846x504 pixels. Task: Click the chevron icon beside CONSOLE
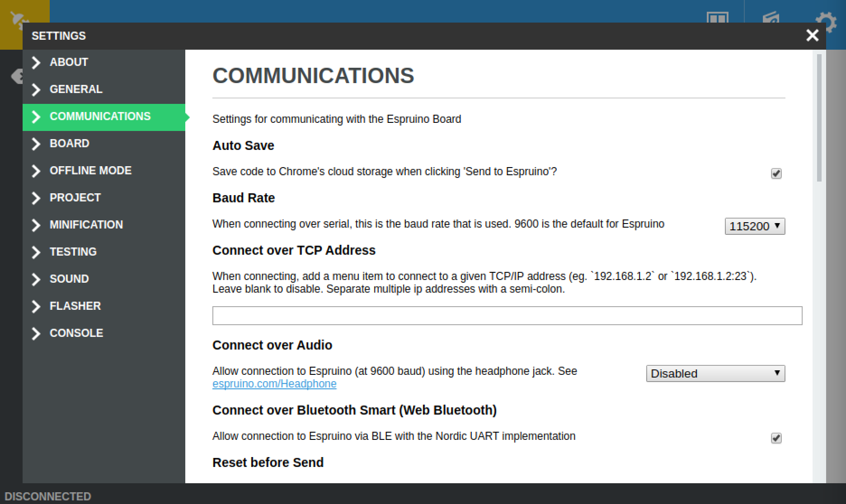pos(36,334)
